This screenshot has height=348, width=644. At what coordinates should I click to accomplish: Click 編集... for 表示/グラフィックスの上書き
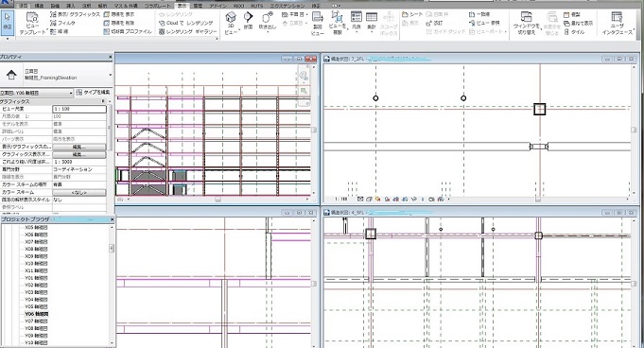tap(78, 147)
